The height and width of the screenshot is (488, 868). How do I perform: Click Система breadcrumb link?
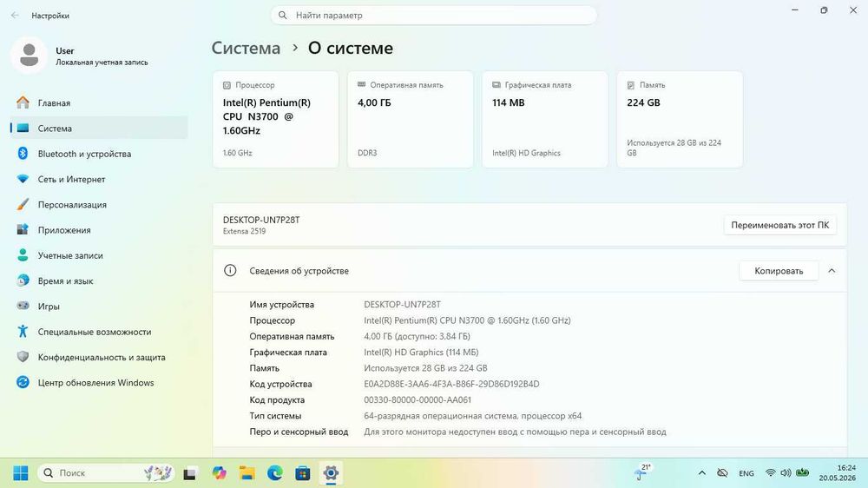click(x=246, y=48)
